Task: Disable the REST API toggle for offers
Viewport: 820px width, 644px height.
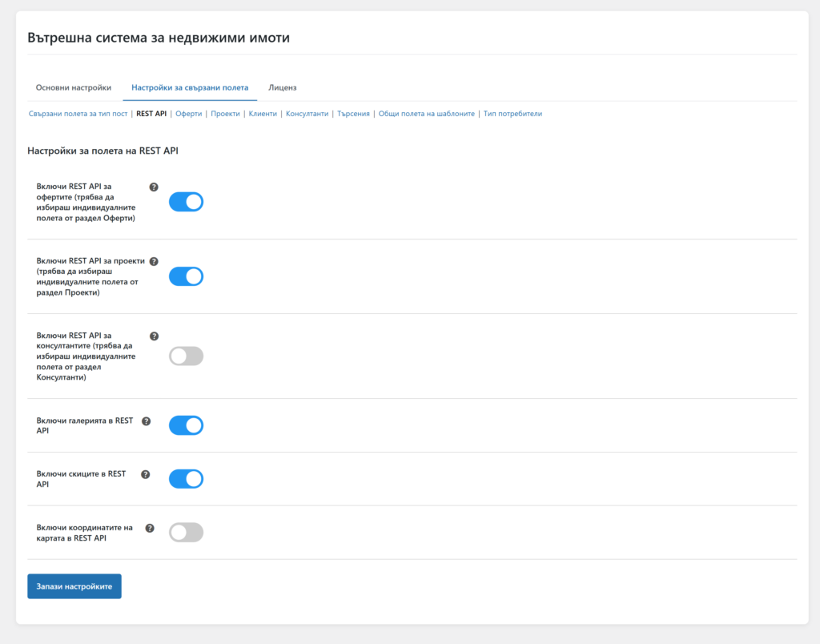Action: (x=186, y=202)
